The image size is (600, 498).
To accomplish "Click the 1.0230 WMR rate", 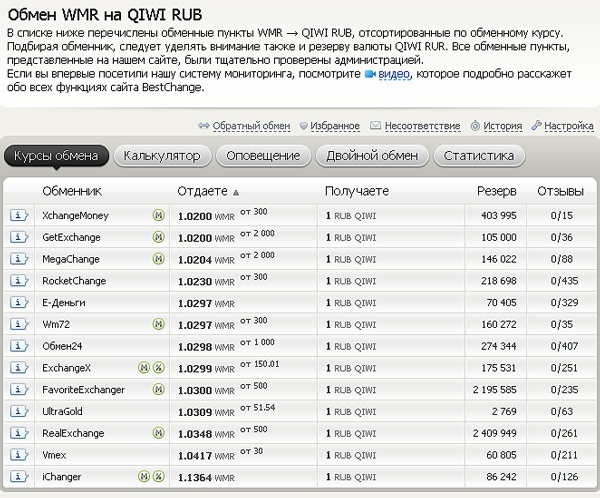I will [206, 282].
